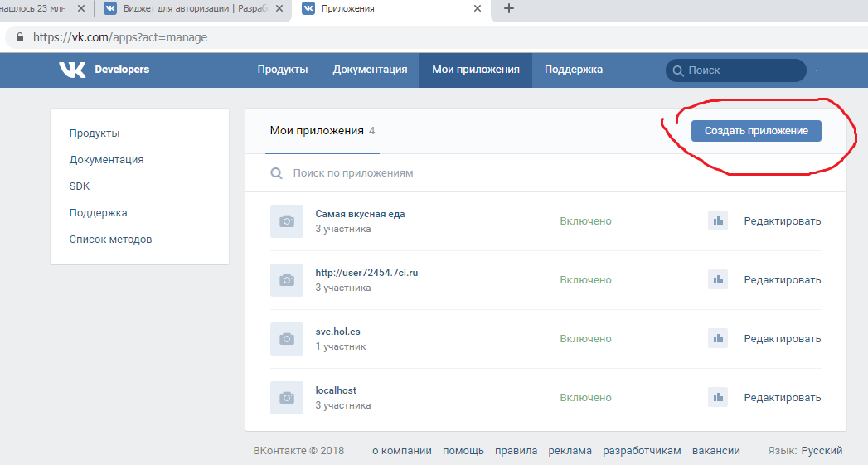Viewport: 868px width, 465px height.
Task: Click Включено status of Самая вкусная еда
Action: 585,220
